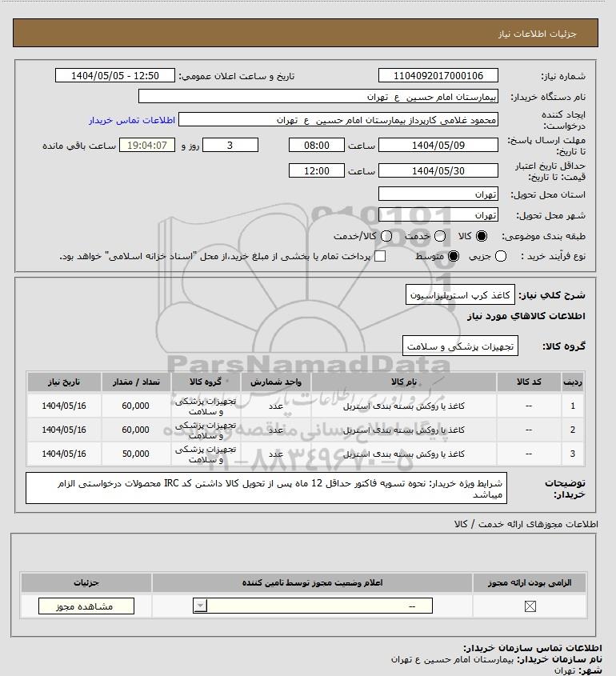Select the کالا radio button
The width and height of the screenshot is (616, 676).
point(481,236)
